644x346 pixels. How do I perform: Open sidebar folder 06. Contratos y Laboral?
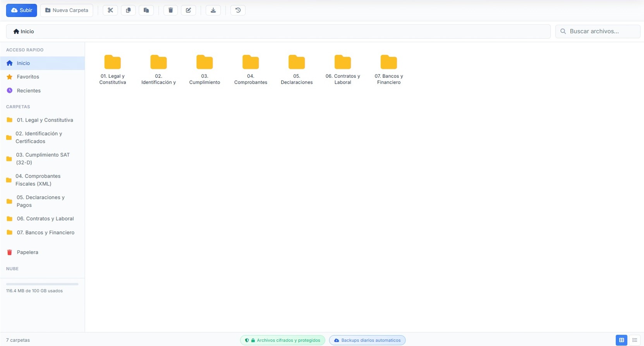(x=42, y=219)
